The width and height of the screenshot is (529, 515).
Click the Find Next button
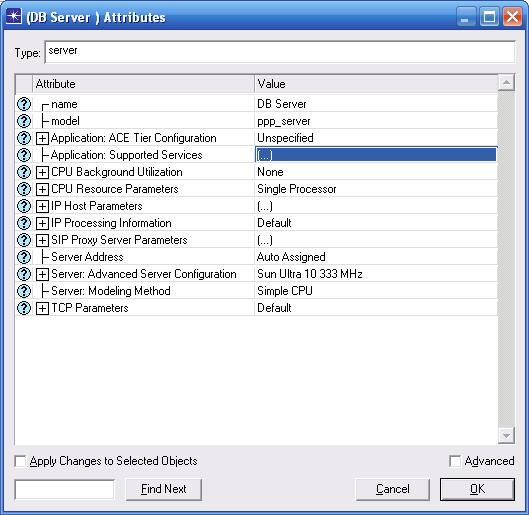tap(164, 489)
